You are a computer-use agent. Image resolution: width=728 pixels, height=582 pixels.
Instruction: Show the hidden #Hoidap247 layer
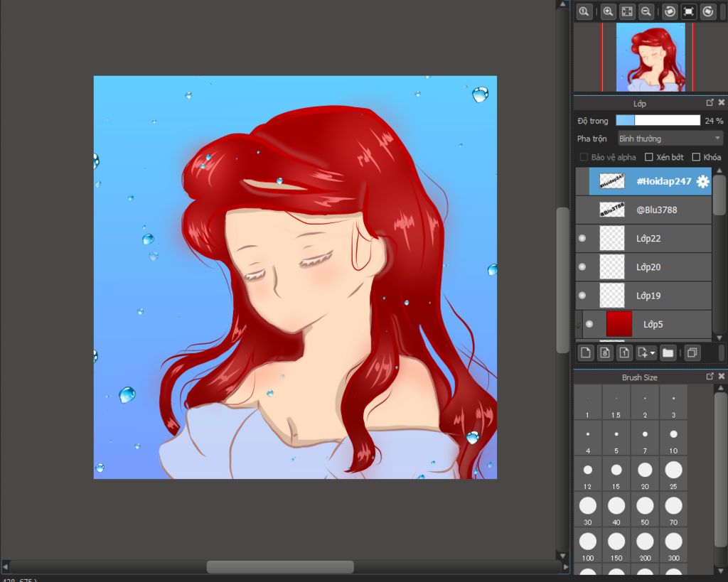pos(582,181)
